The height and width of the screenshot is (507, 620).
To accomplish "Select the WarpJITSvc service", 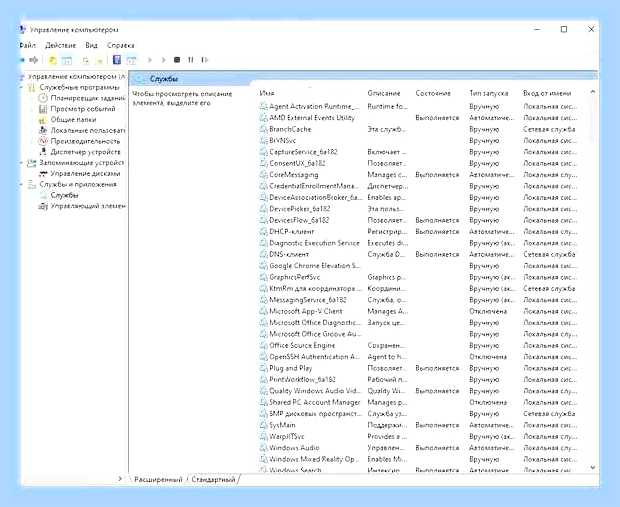I will (418, 437).
